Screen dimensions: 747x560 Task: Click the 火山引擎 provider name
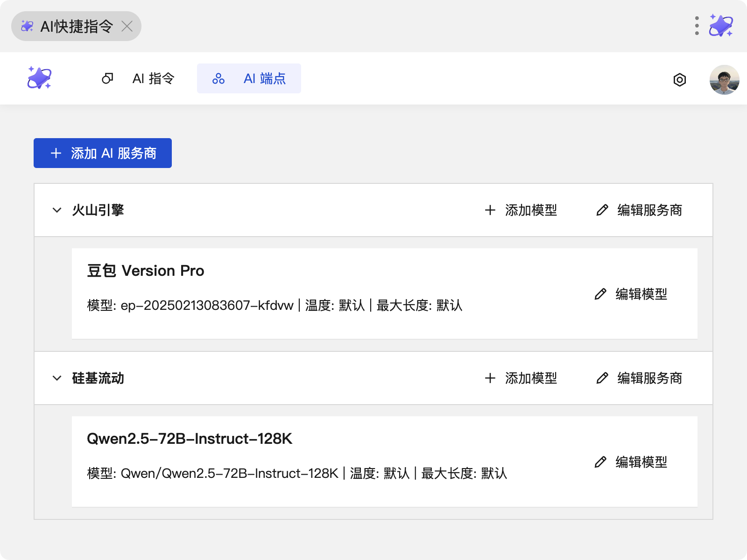tap(98, 210)
